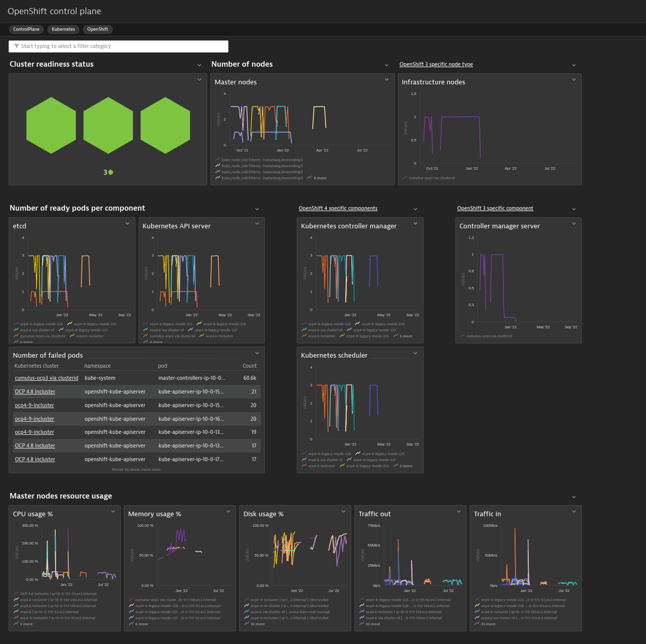The image size is (646, 644).
Task: Click the third green hexagon in Cluster readiness
Action: (x=165, y=125)
